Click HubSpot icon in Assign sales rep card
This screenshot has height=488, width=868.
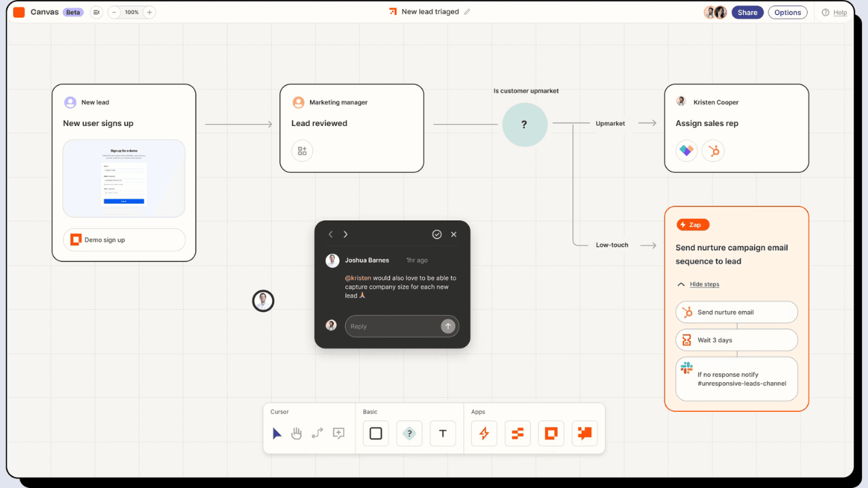713,150
